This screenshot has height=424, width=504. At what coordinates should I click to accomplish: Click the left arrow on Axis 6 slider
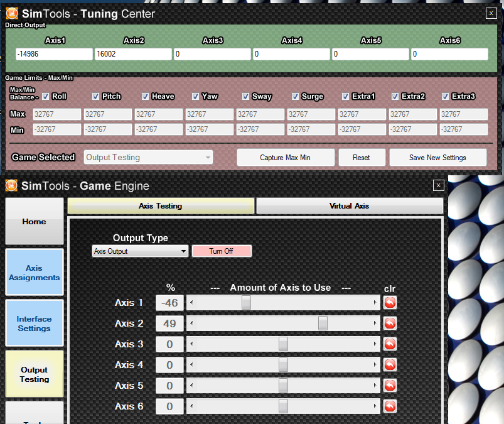pos(191,406)
